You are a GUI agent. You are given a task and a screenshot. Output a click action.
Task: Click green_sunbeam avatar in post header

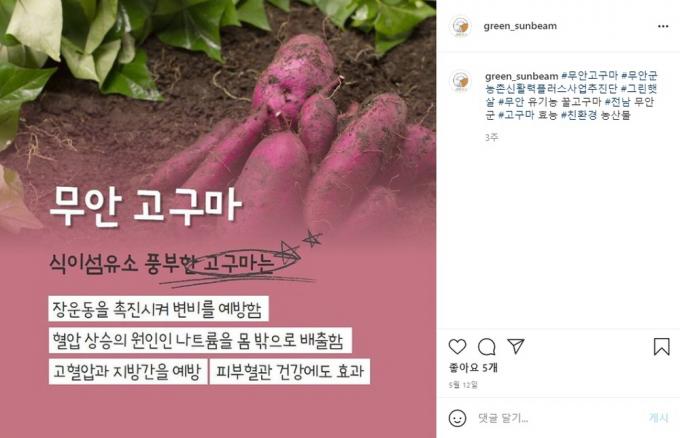[x=460, y=26]
